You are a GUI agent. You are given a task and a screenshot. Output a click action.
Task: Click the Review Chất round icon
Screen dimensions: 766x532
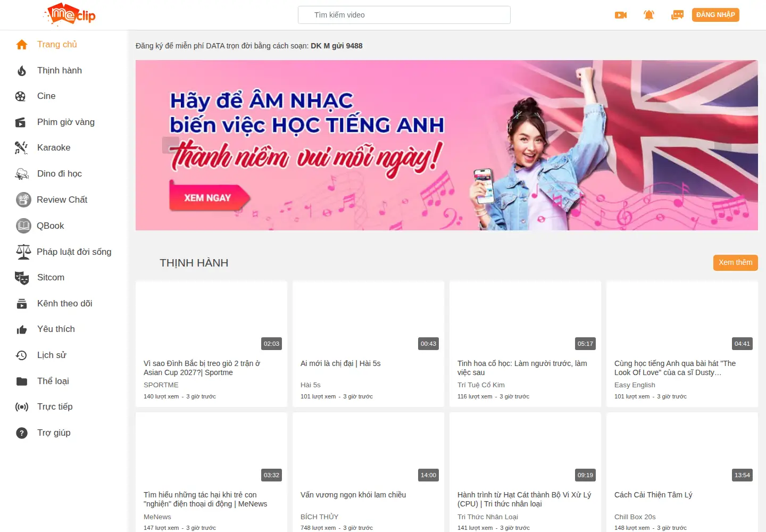[x=23, y=199]
